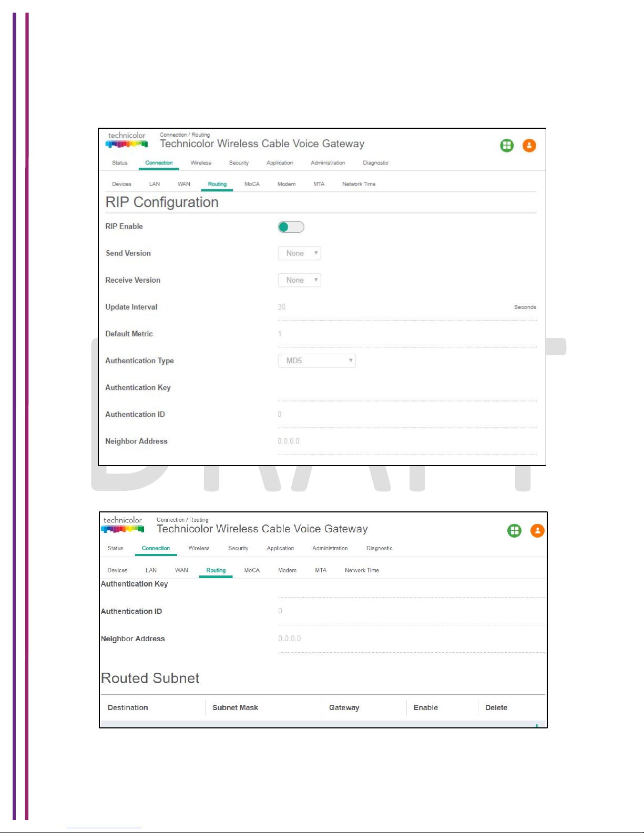Image resolution: width=644 pixels, height=833 pixels.
Task: Open Wireless tab in upper screenshot
Action: (201, 163)
